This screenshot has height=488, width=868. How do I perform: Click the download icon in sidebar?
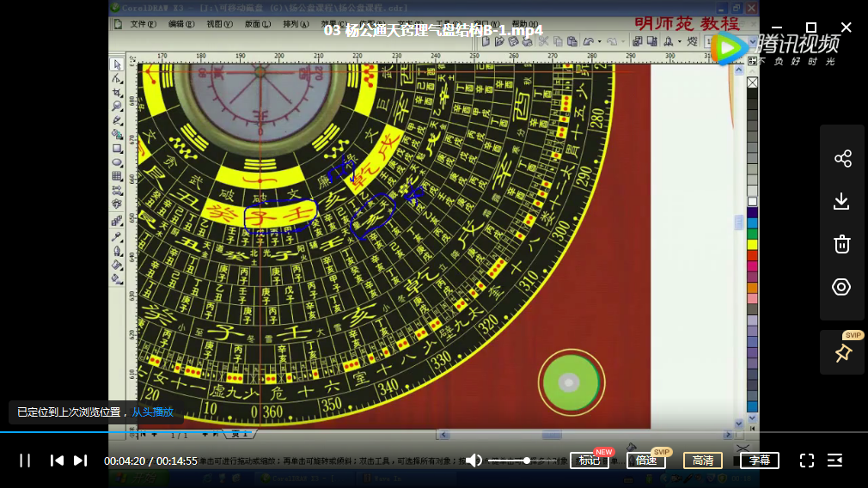click(842, 201)
